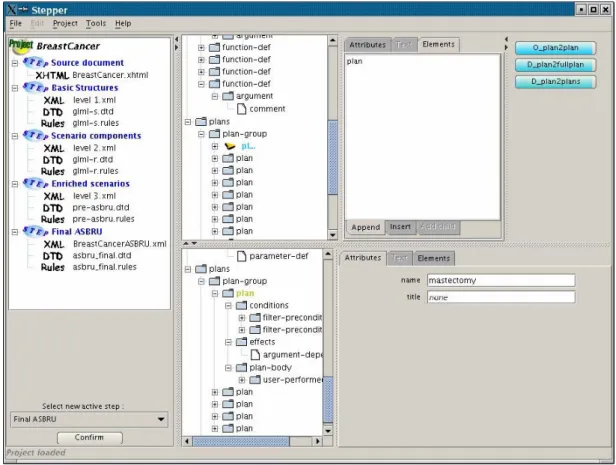Select the upper Elements tab
616x465 pixels.
(438, 44)
